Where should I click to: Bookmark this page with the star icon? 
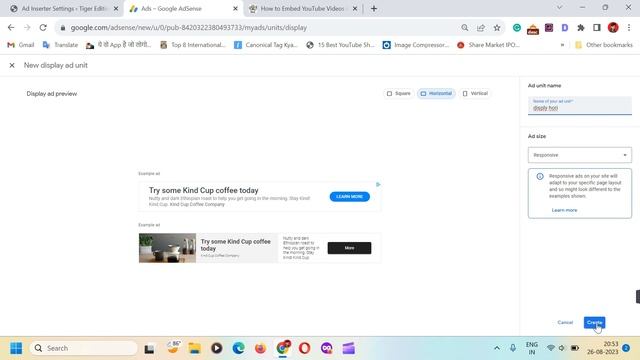[497, 27]
